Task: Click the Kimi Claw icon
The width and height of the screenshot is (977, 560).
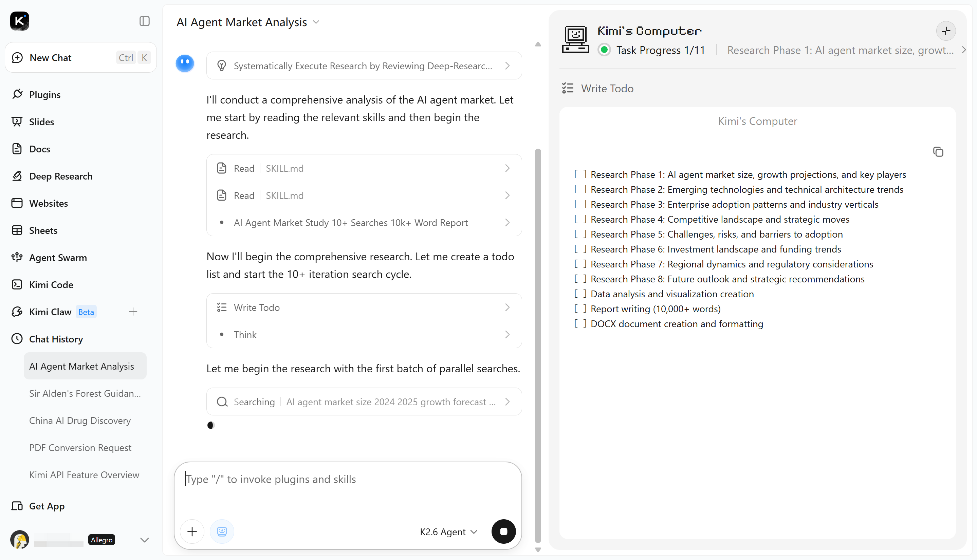Action: click(17, 312)
